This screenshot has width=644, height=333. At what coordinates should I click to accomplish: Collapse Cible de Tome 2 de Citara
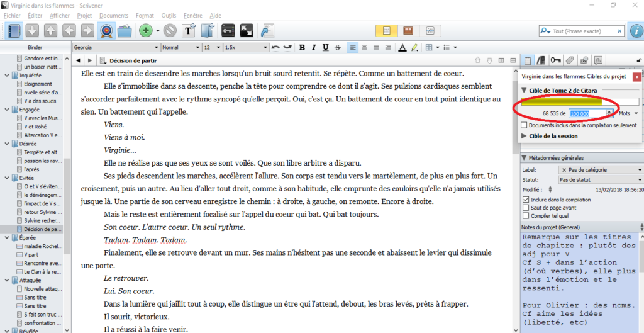click(524, 91)
